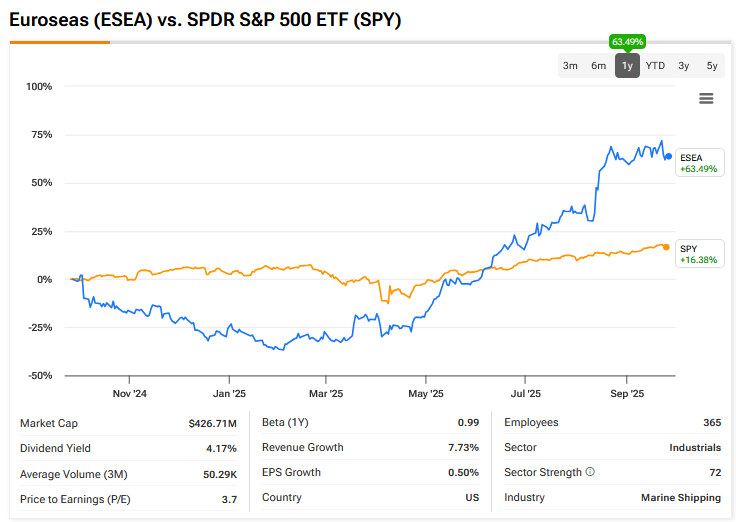736x522 pixels.
Task: Click the green 63.49% tooltip badge
Action: [627, 42]
